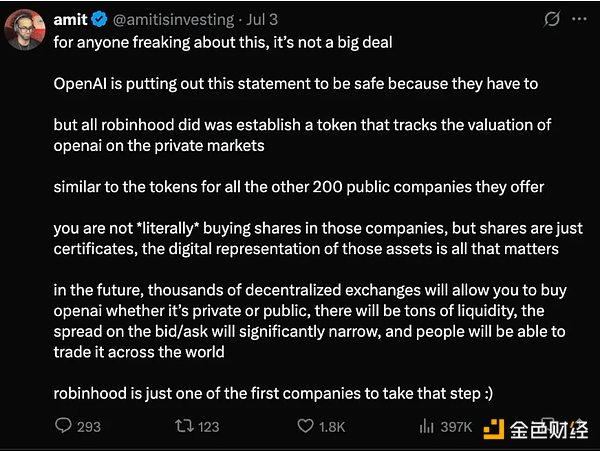Toggle the bookmark icon behind the watermark
The height and width of the screenshot is (451, 600).
(x=548, y=426)
